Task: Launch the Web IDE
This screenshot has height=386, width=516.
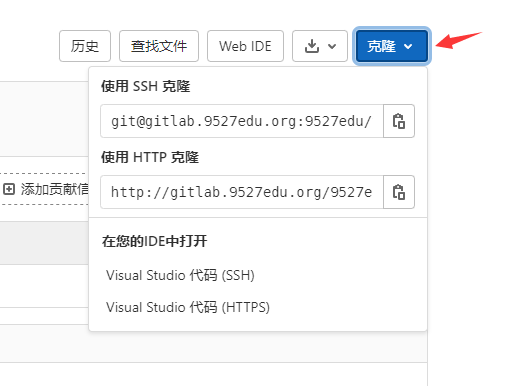Action: point(245,46)
